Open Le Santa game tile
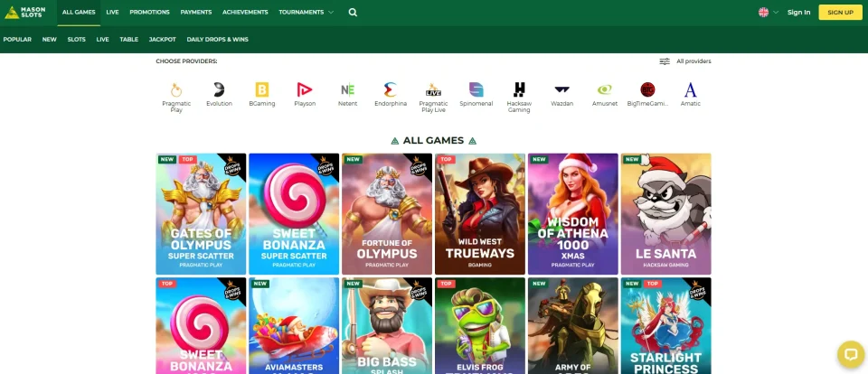The image size is (868, 374). (666, 214)
